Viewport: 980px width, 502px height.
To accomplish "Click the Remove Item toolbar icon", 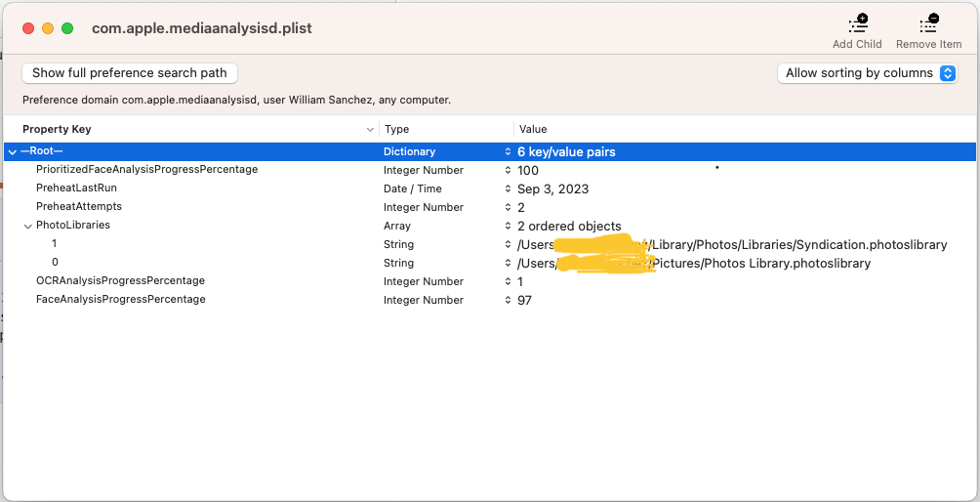I will click(928, 24).
